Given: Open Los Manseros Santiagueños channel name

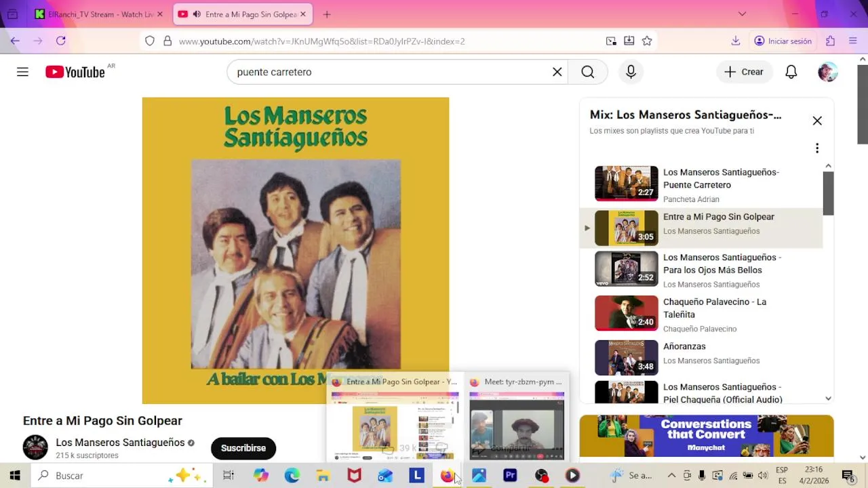Looking at the screenshot, I should [x=120, y=442].
